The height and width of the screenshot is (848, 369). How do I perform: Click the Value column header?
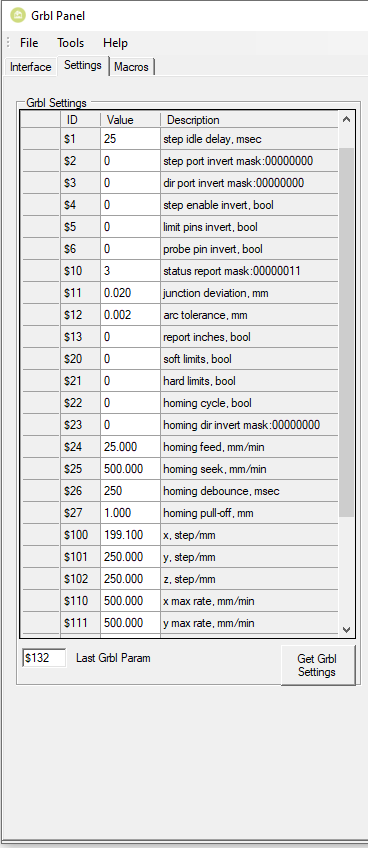click(x=130, y=120)
